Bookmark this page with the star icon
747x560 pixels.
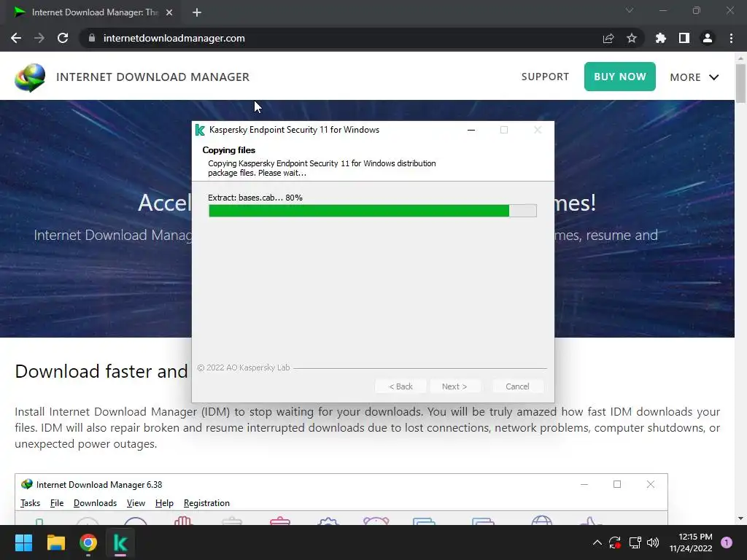click(x=632, y=38)
